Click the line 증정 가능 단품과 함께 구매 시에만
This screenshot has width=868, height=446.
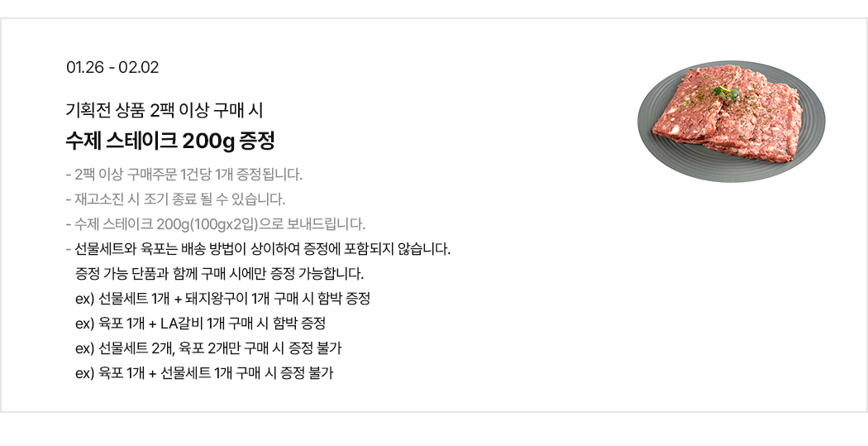click(x=219, y=274)
